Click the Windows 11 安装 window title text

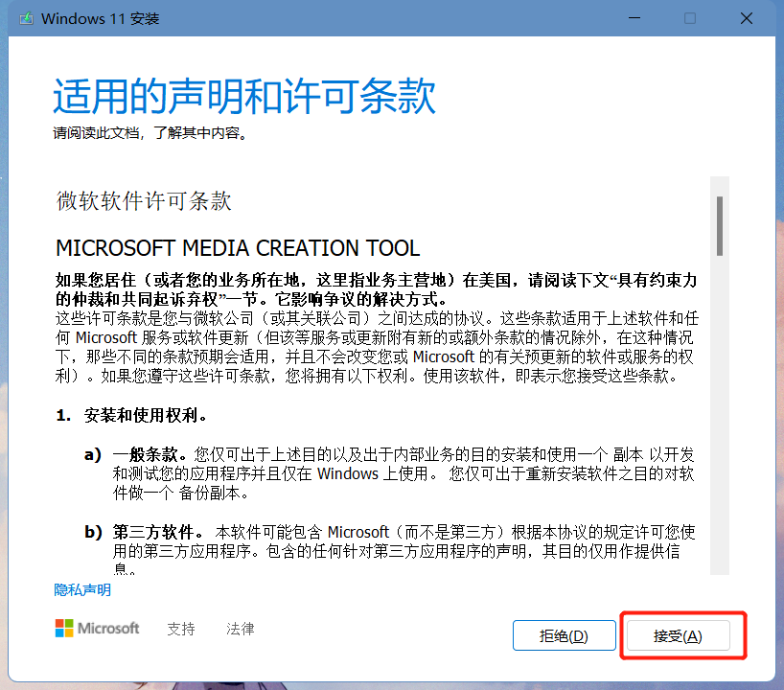100,19
